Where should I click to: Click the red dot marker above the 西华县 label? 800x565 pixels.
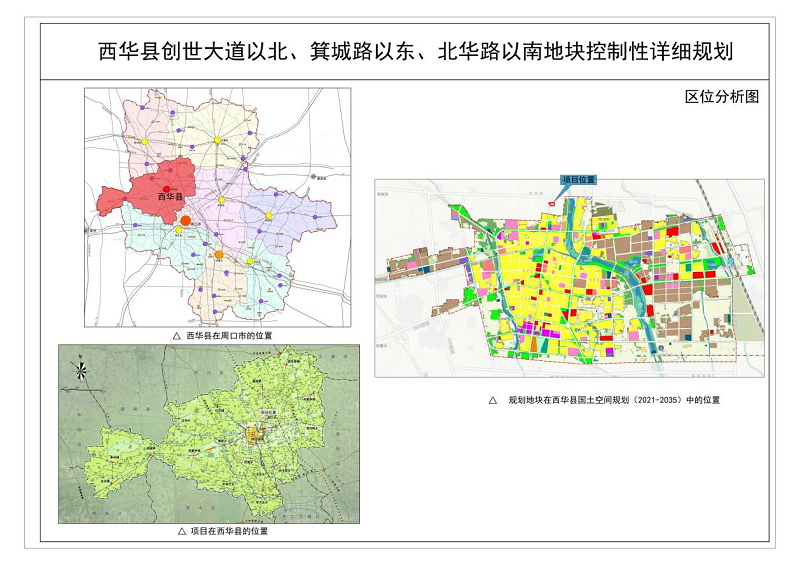tap(167, 187)
